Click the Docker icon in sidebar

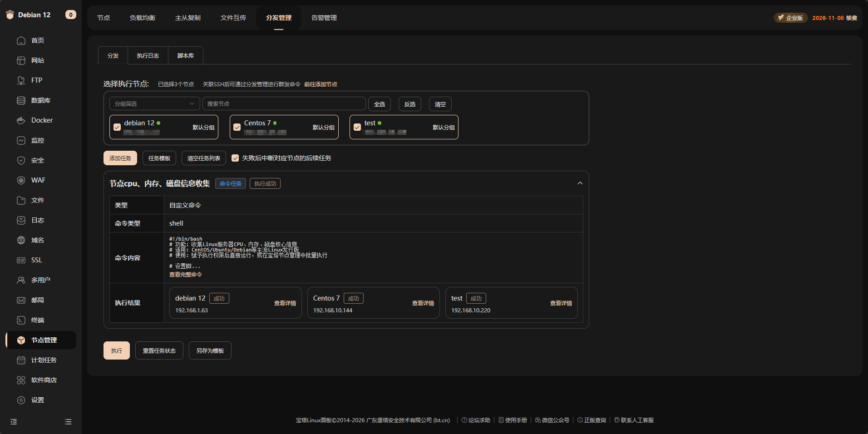[21, 120]
